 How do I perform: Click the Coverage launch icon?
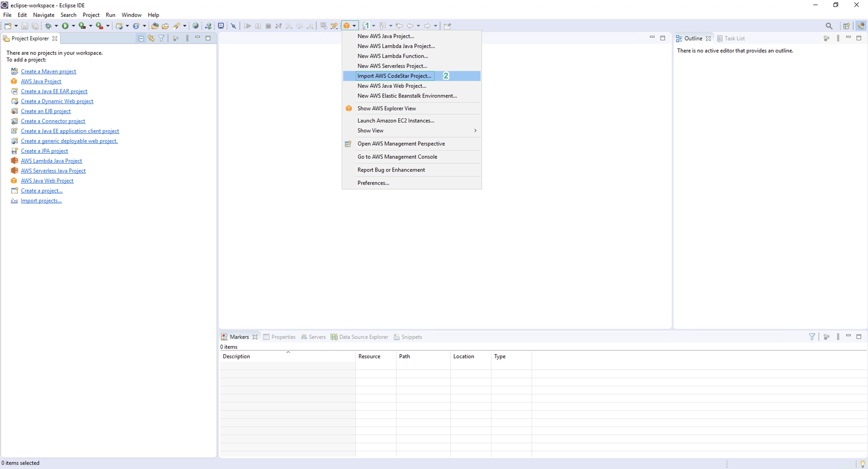coord(82,26)
